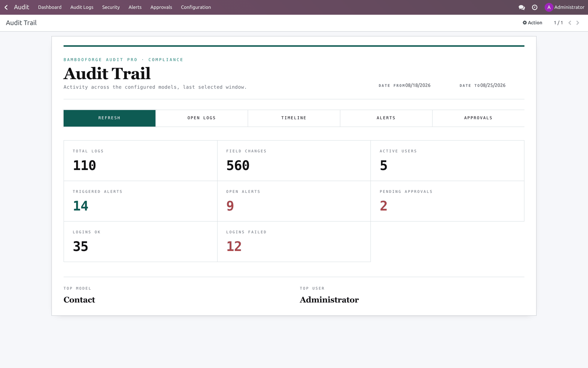Click the Triggered Alerts value 14
The image size is (588, 368).
point(80,206)
